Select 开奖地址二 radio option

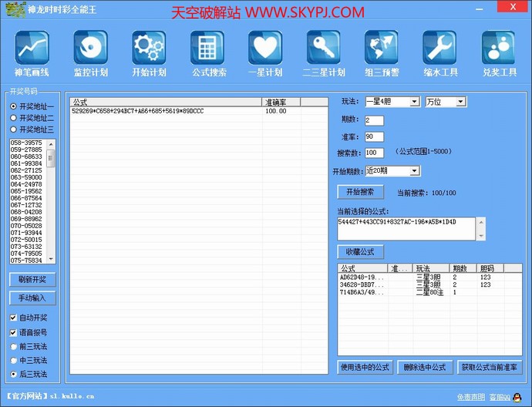coord(13,118)
